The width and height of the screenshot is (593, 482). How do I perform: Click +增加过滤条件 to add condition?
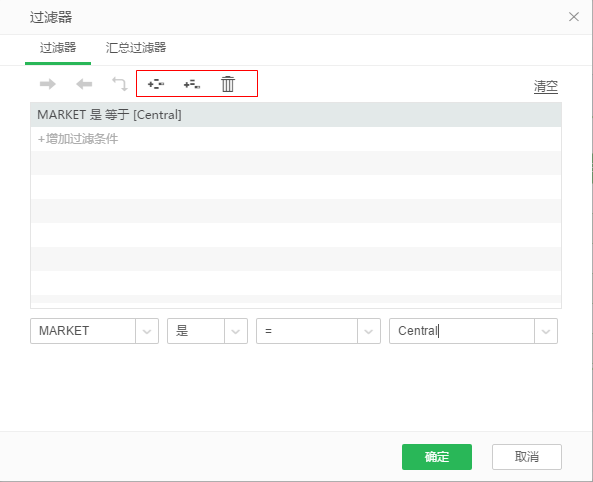[x=78, y=139]
